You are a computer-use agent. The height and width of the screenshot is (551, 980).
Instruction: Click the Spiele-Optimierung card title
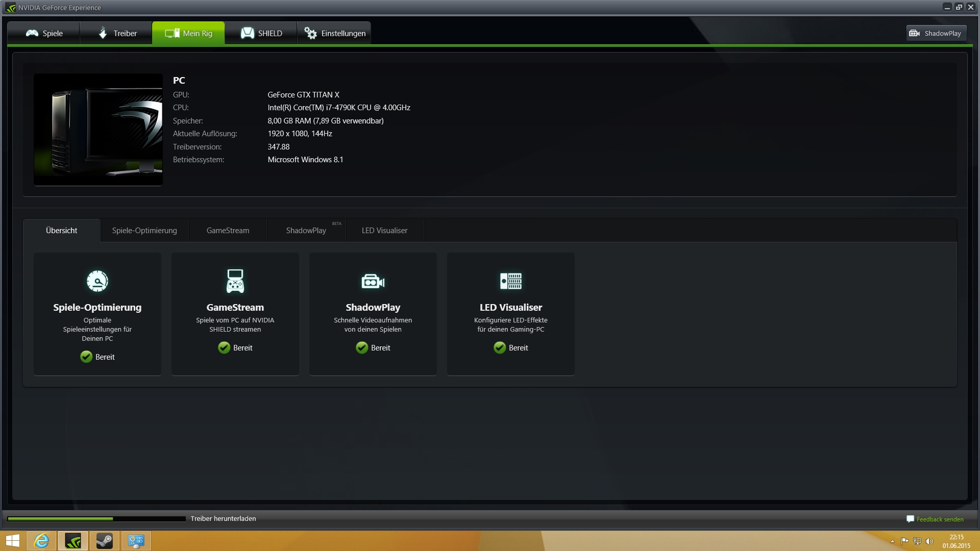(x=97, y=307)
